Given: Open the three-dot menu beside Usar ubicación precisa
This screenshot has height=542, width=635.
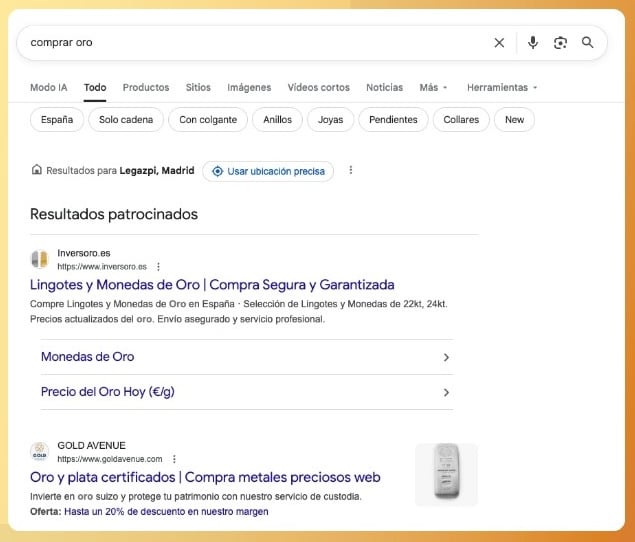Looking at the screenshot, I should tap(351, 170).
